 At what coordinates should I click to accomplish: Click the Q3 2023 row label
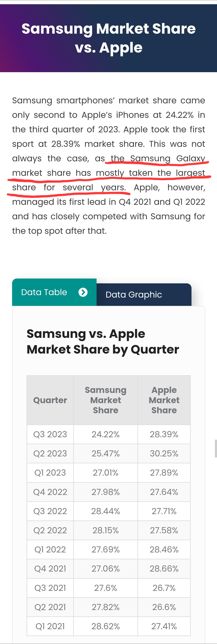[x=50, y=434]
